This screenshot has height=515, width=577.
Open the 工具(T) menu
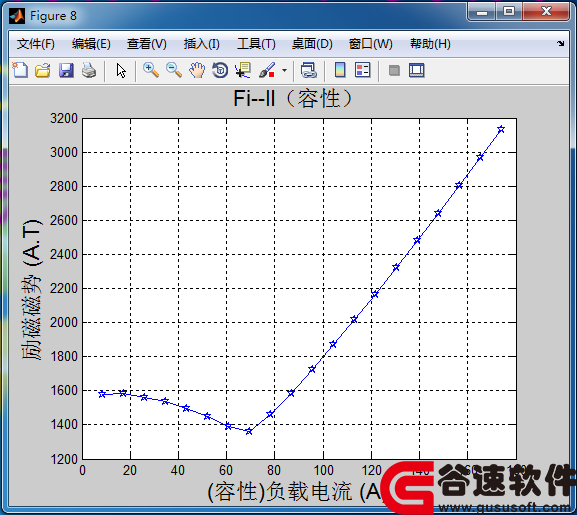(x=256, y=44)
